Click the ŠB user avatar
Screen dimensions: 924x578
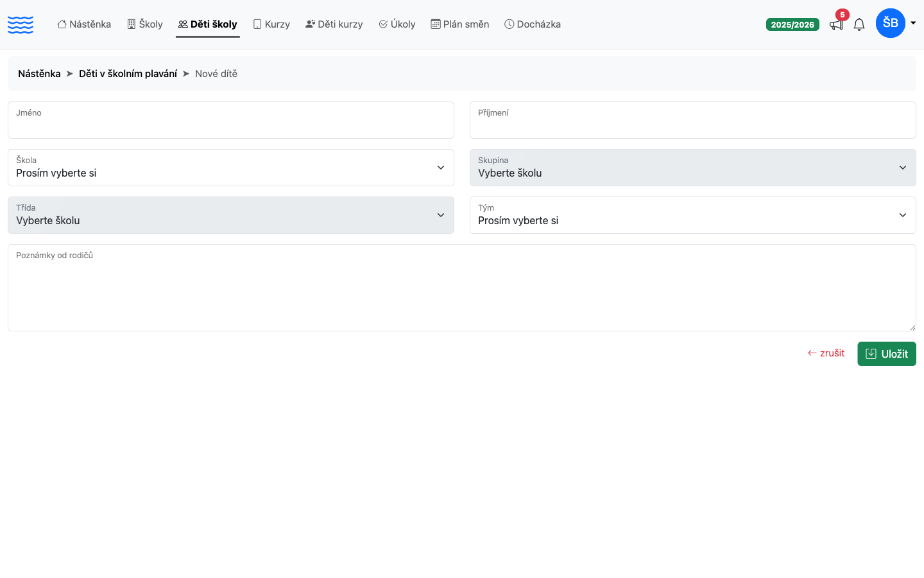tap(891, 23)
